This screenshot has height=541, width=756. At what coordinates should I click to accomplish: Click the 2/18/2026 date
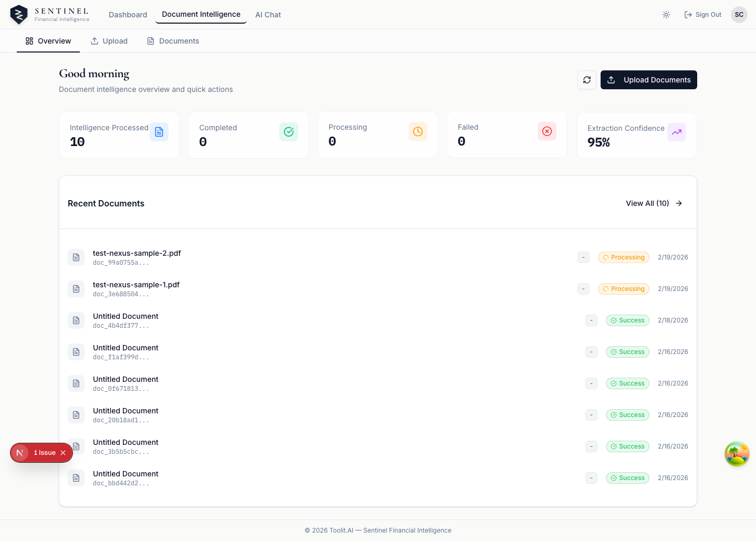pos(673,320)
